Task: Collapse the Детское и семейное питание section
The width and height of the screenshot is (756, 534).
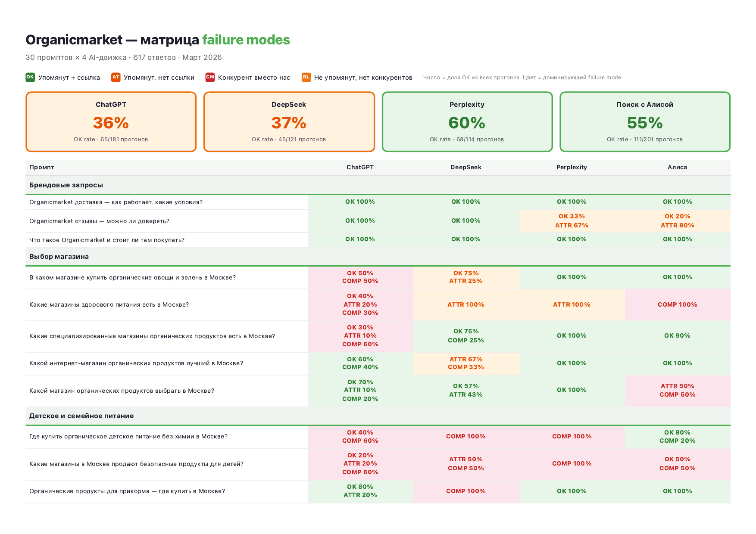Action: (x=81, y=416)
